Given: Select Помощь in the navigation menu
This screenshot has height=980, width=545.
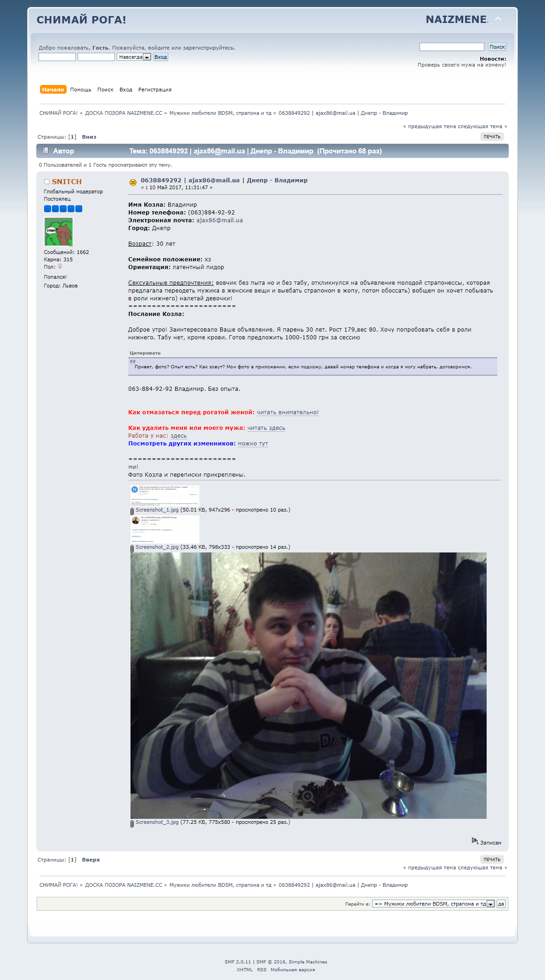Looking at the screenshot, I should pyautogui.click(x=80, y=90).
